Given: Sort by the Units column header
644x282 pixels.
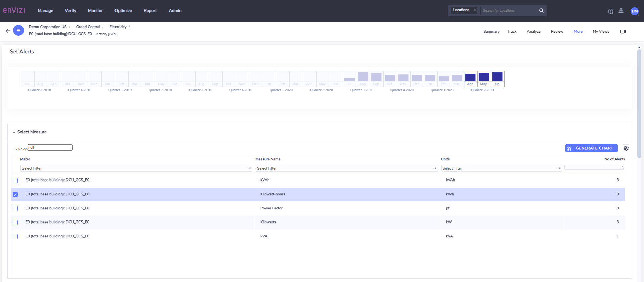Looking at the screenshot, I should pyautogui.click(x=445, y=159).
